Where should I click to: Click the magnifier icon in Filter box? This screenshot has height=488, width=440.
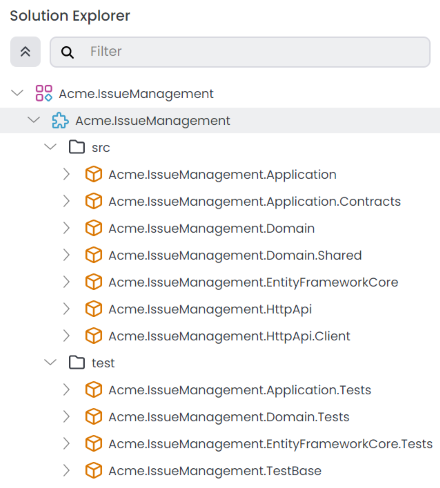[x=67, y=52]
